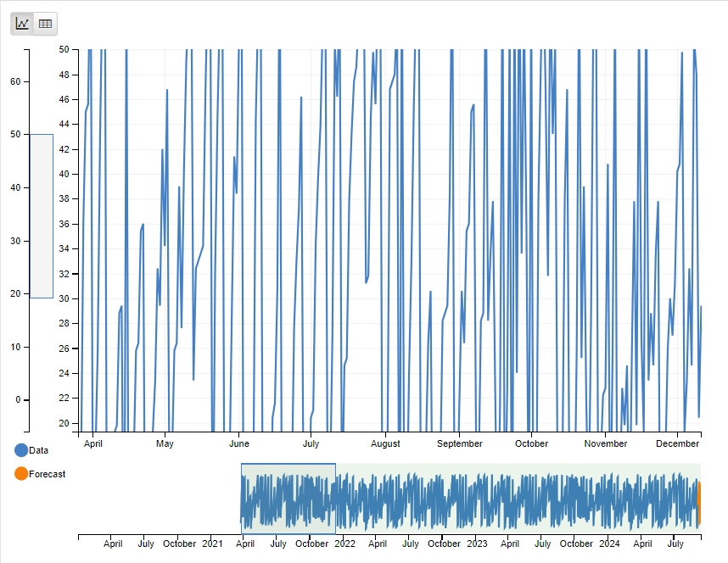Image resolution: width=728 pixels, height=563 pixels.
Task: Click the orange Forecast legend circle
Action: [x=21, y=474]
